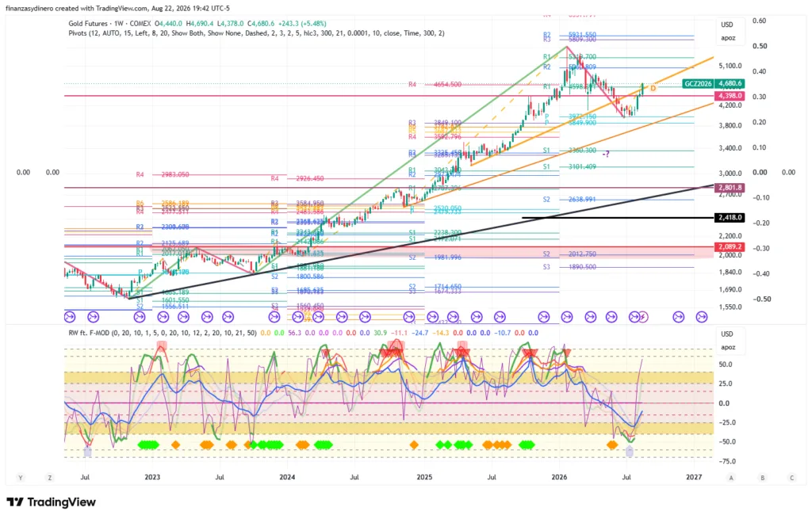The height and width of the screenshot is (519, 812).
Task: Click the 2025 time axis label
Action: [x=424, y=477]
